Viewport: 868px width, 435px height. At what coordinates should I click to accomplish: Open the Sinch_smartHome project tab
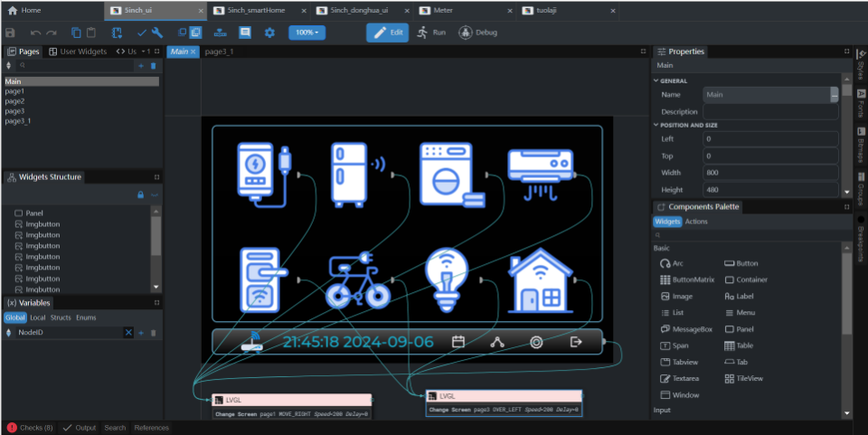pyautogui.click(x=255, y=11)
